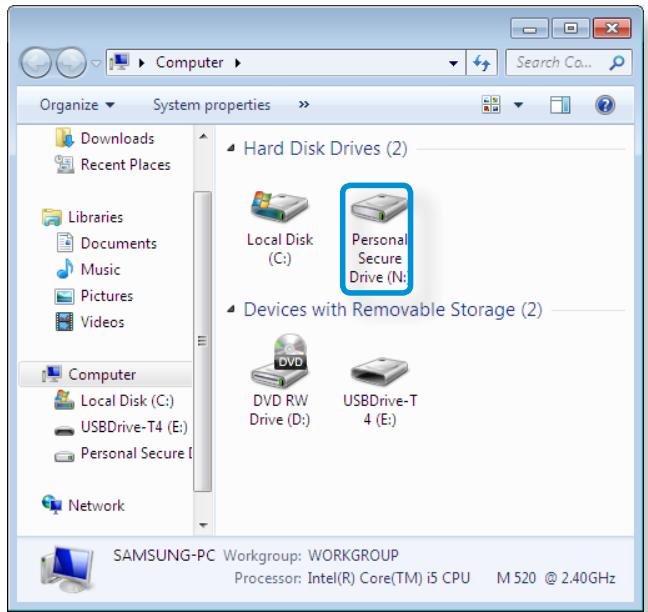This screenshot has height=612, width=648.
Task: Click the Recent Places icon
Action: [64, 164]
